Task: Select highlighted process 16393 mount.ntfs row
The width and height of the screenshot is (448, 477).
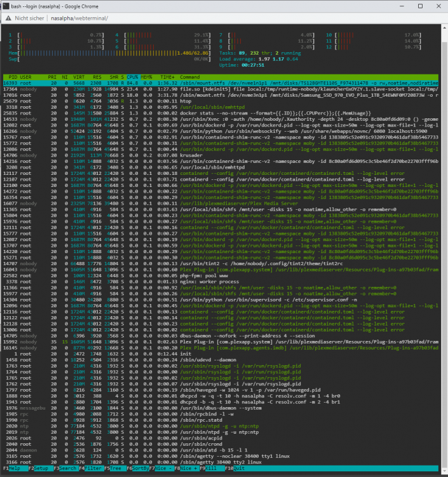Action: point(221,83)
